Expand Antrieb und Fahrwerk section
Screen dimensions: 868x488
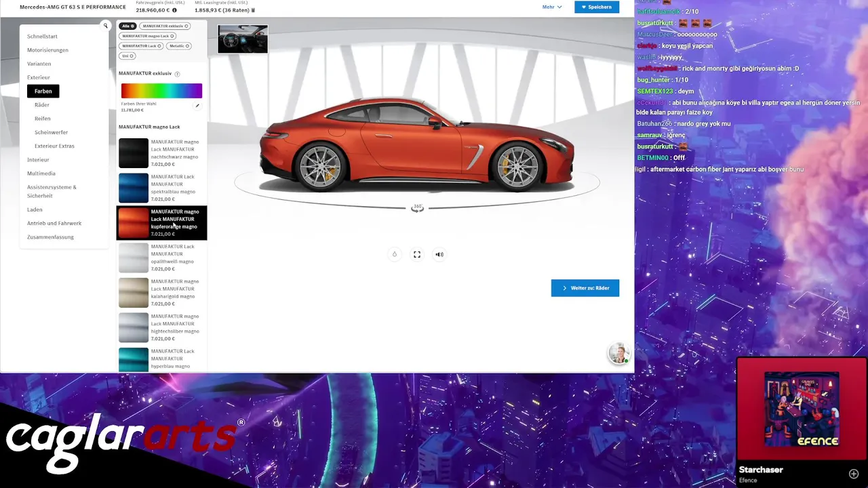click(54, 224)
